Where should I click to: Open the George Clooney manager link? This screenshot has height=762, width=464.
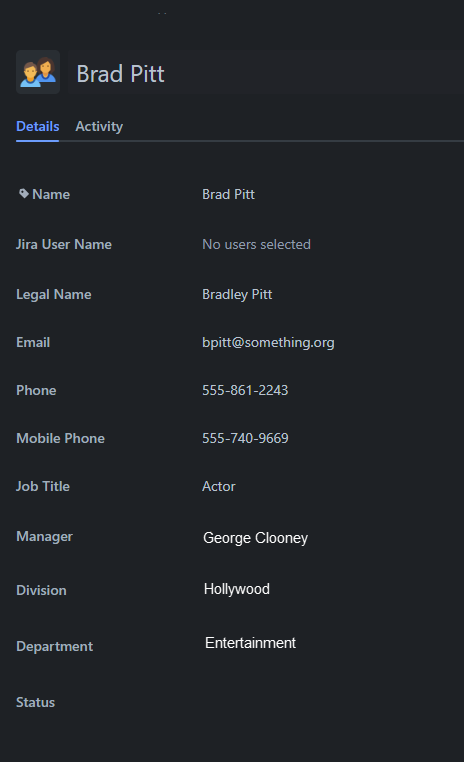click(256, 538)
